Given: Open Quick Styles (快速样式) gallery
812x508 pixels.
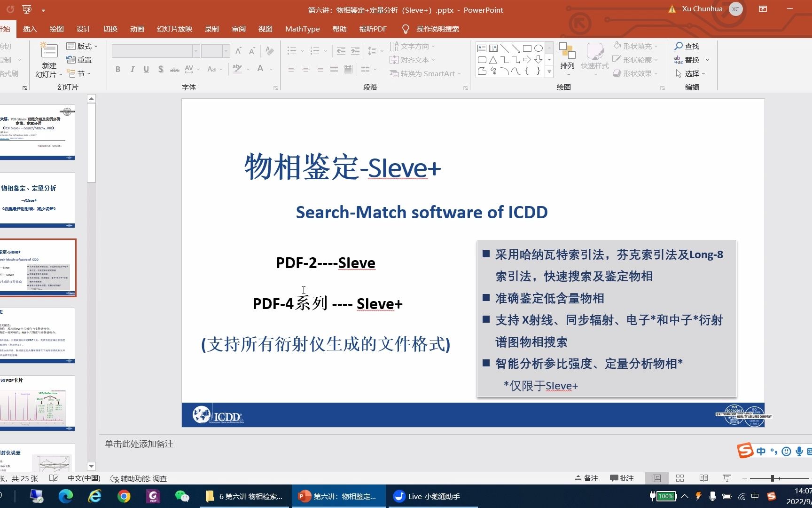Looking at the screenshot, I should tap(594, 59).
